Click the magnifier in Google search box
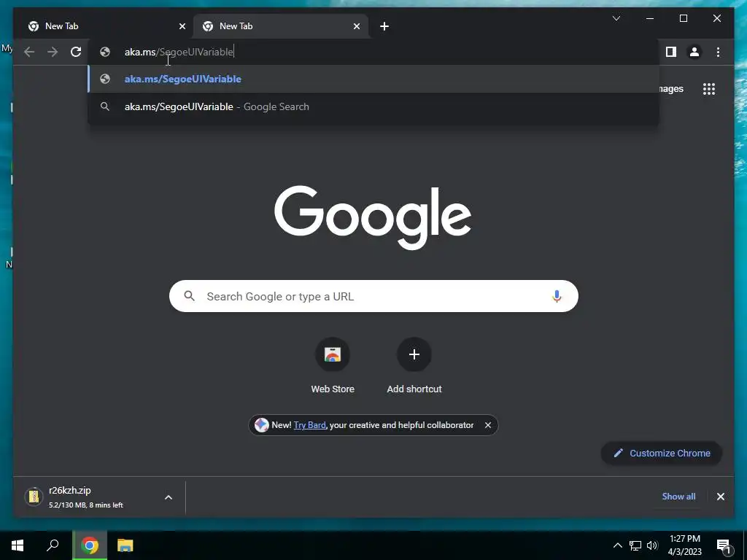 (189, 296)
